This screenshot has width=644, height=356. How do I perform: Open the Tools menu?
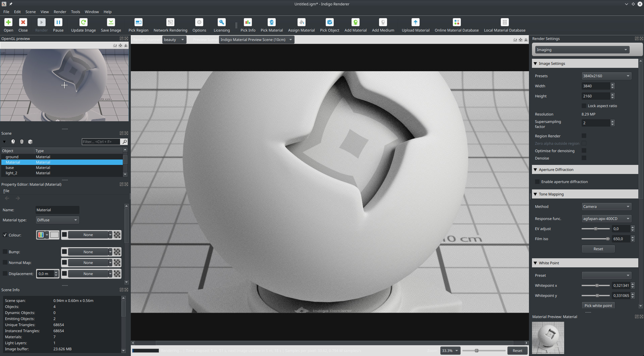pos(75,12)
